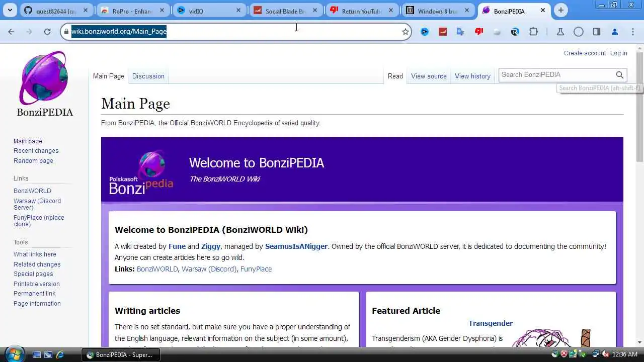Open the Discussion wiki tab
The height and width of the screenshot is (362, 644).
pos(148,76)
